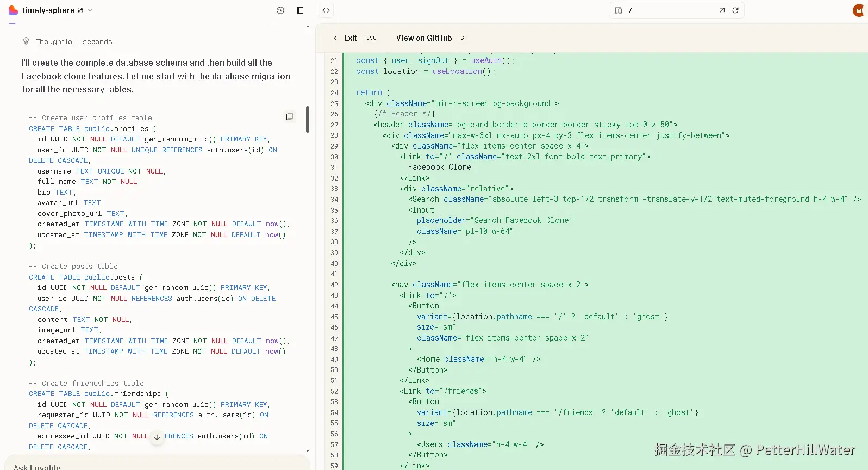The image size is (868, 470).
Task: Open the version history clock icon
Action: (x=280, y=10)
